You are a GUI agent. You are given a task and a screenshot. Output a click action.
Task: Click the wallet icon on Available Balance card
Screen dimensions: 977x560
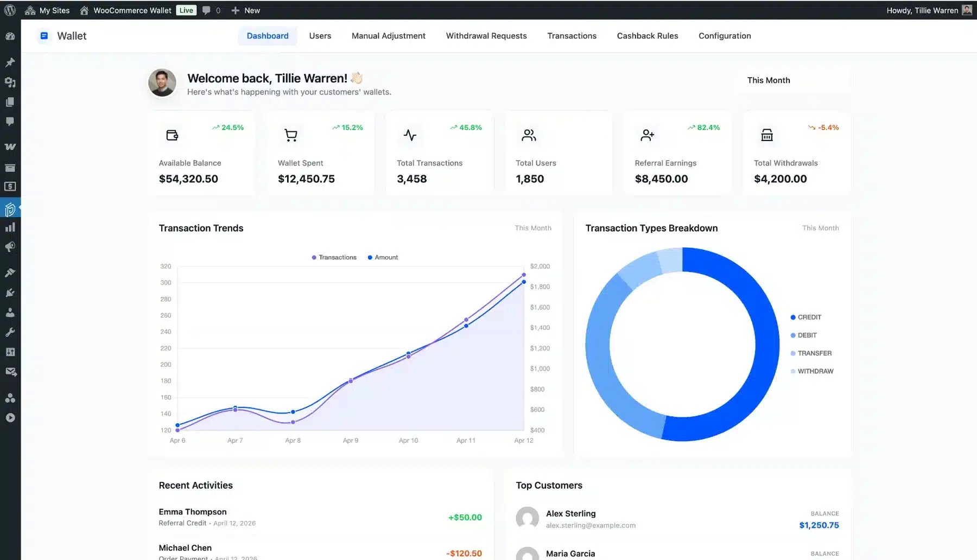tap(172, 135)
